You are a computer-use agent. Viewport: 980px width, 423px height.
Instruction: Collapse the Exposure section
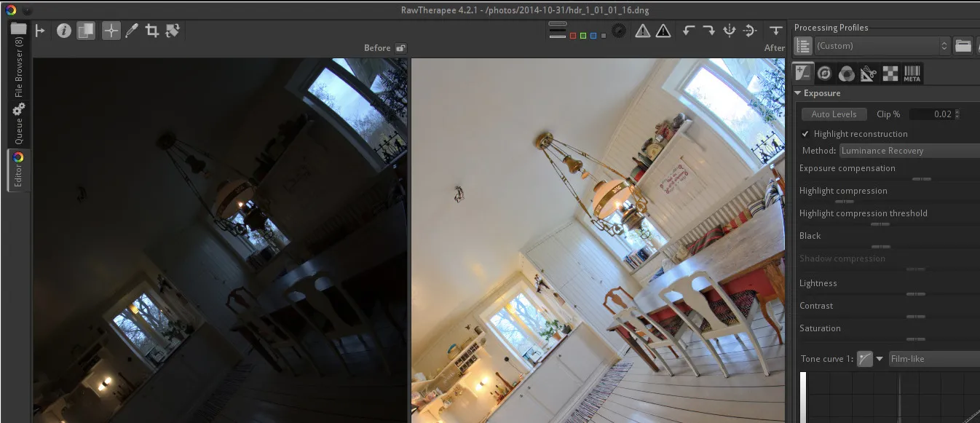coord(798,93)
